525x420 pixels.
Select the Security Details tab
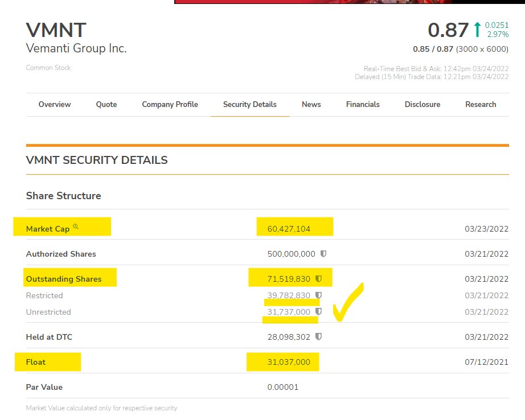pos(250,104)
